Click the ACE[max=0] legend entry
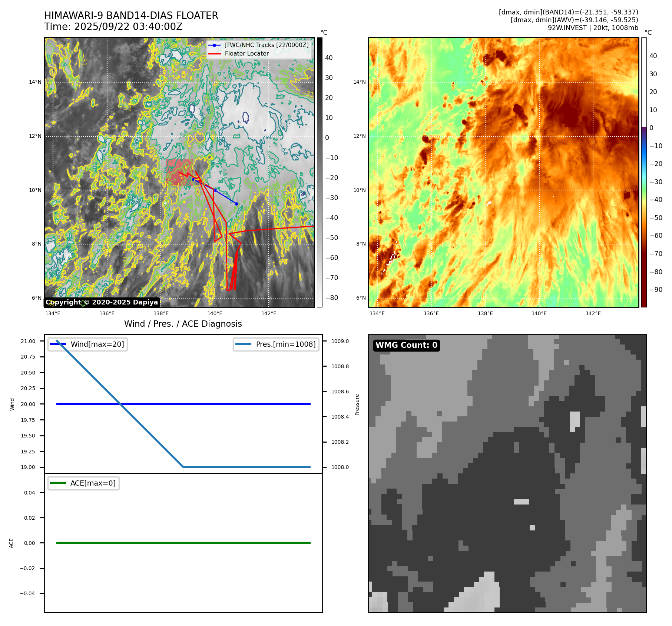This screenshot has width=672, height=626. (83, 483)
